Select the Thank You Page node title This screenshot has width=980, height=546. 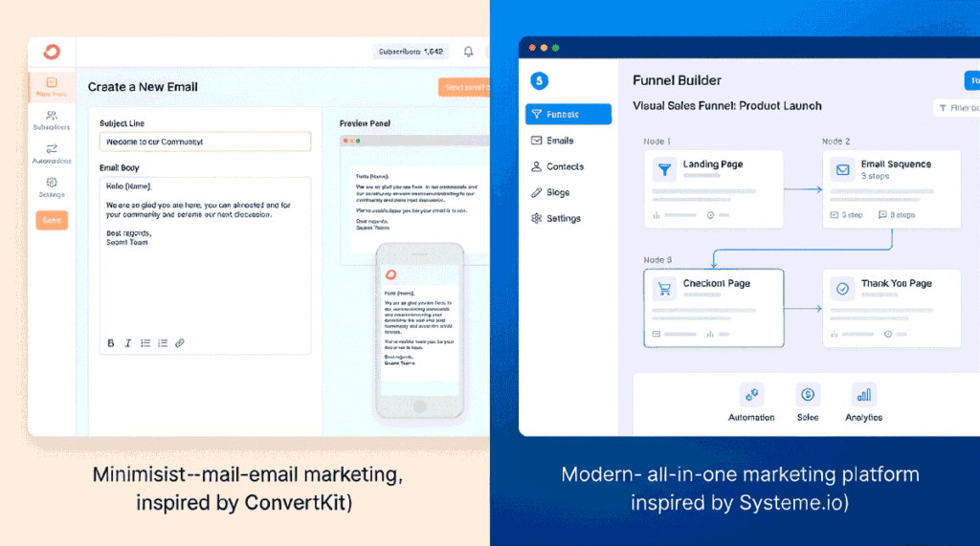pyautogui.click(x=896, y=284)
